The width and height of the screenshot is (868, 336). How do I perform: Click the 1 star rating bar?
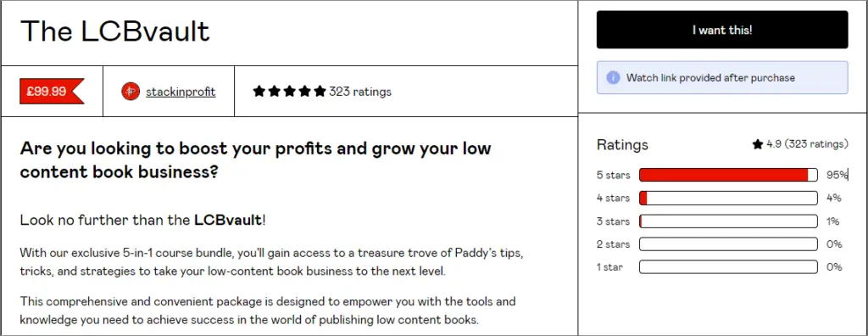[728, 266]
